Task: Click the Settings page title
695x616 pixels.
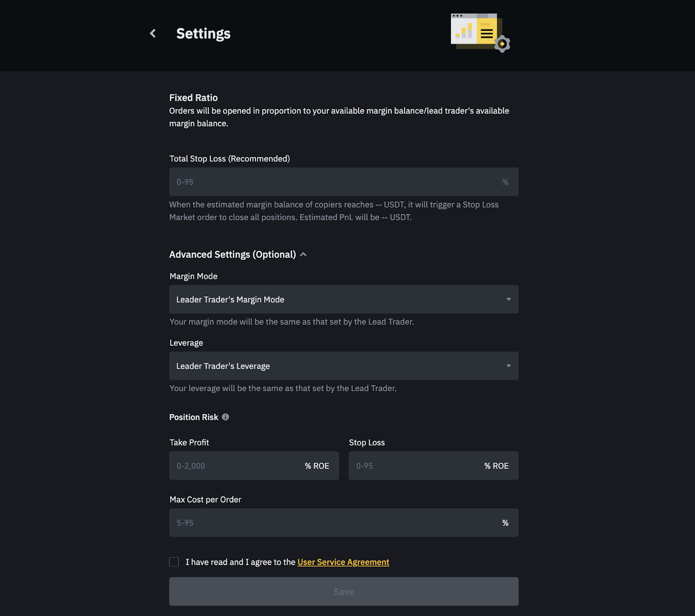Action: coord(203,33)
